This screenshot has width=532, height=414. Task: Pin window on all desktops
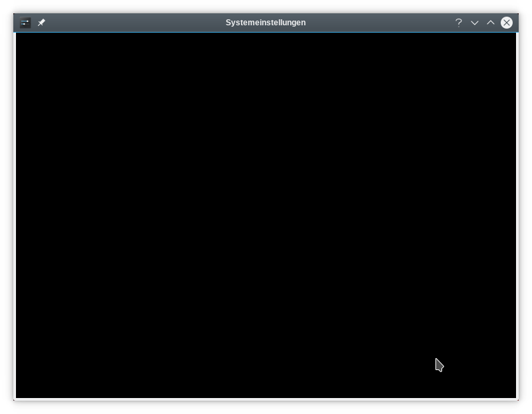tap(41, 23)
